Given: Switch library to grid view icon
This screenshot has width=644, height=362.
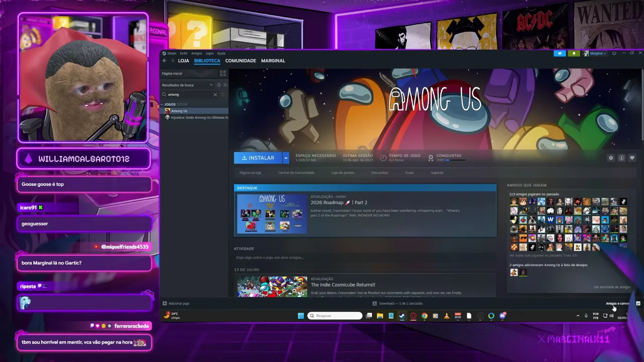Looking at the screenshot, I should pos(223,73).
